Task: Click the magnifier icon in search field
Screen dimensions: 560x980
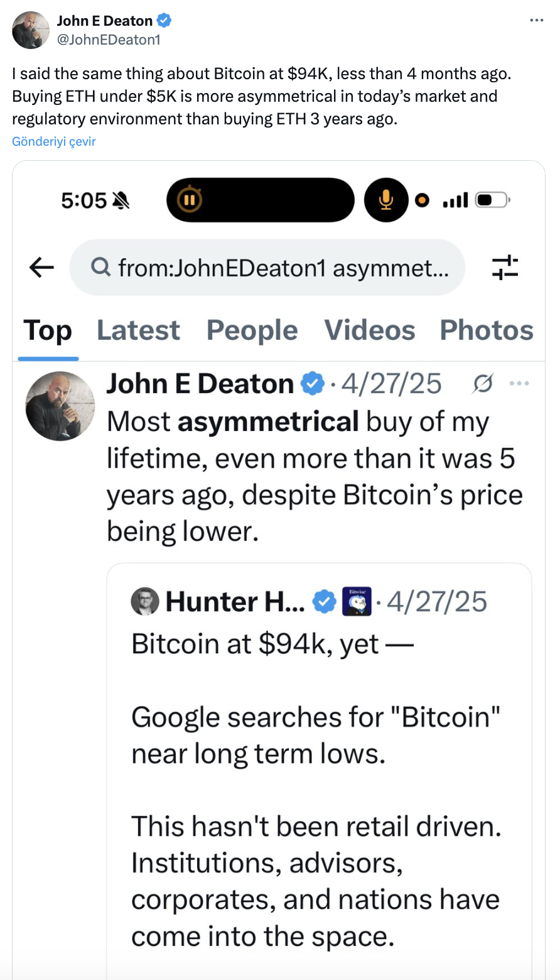Action: tap(100, 268)
